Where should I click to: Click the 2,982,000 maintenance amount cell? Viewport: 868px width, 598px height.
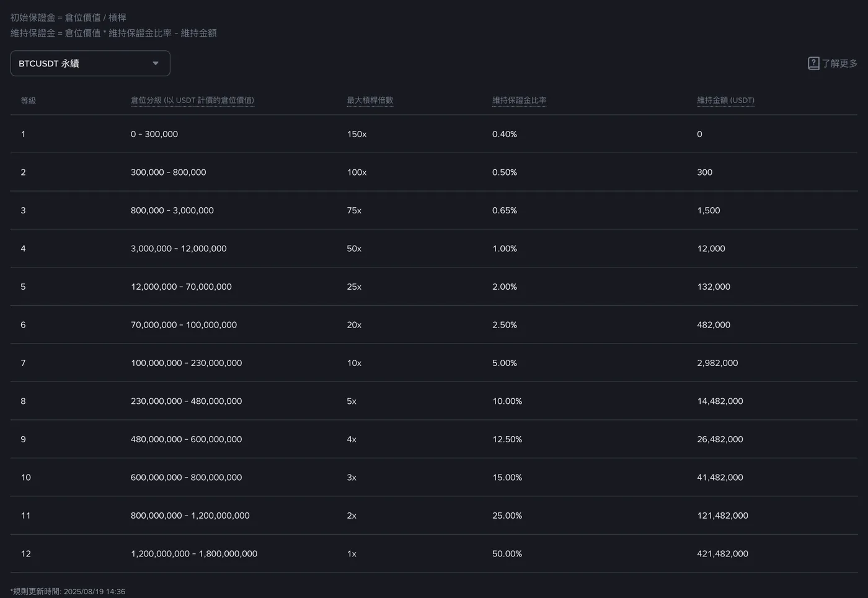(x=717, y=363)
